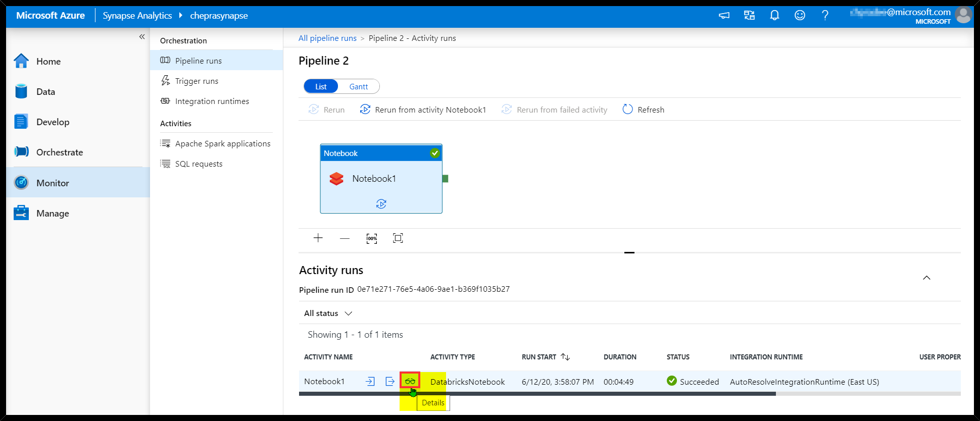The height and width of the screenshot is (421, 980).
Task: Open the Data hub icon
Action: click(x=21, y=91)
